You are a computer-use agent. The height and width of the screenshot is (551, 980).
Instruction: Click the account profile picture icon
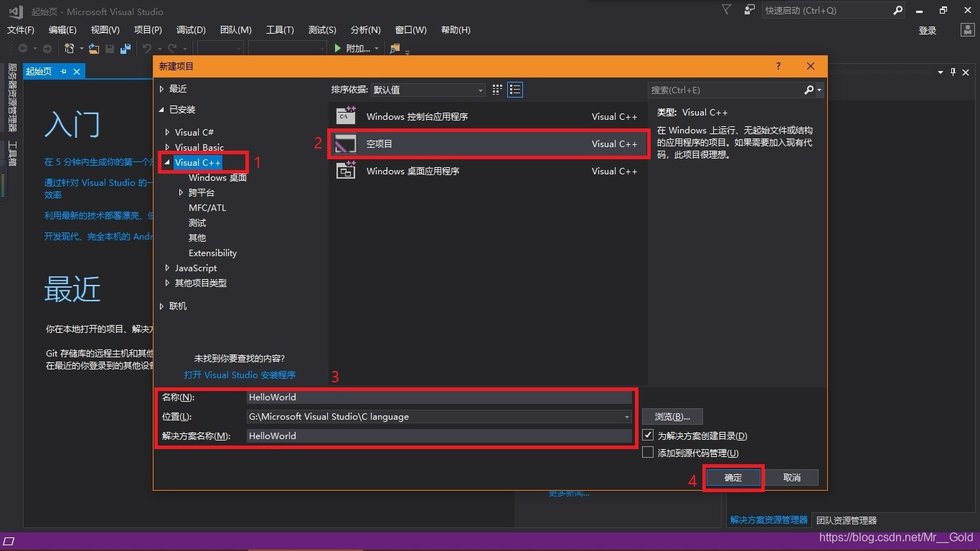point(966,30)
